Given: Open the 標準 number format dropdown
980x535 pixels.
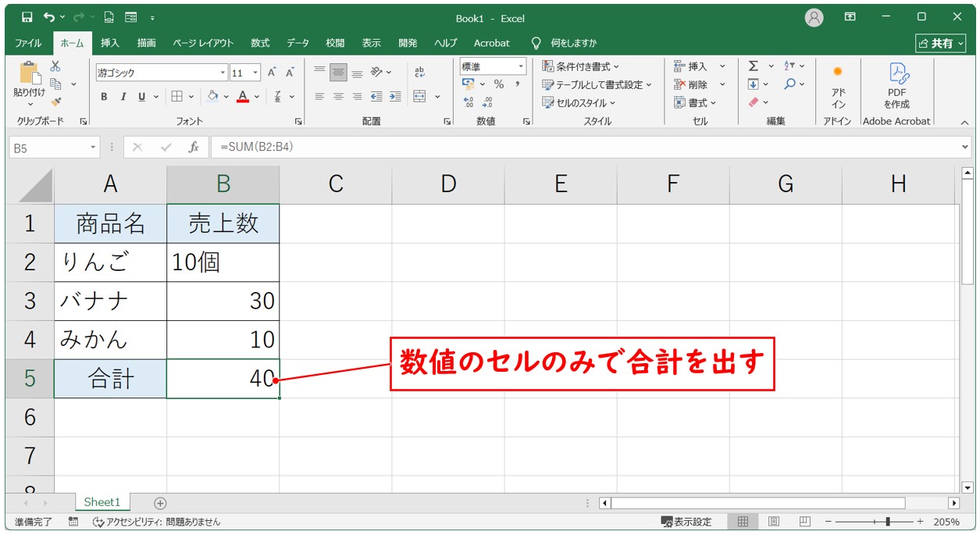Looking at the screenshot, I should click(x=521, y=66).
